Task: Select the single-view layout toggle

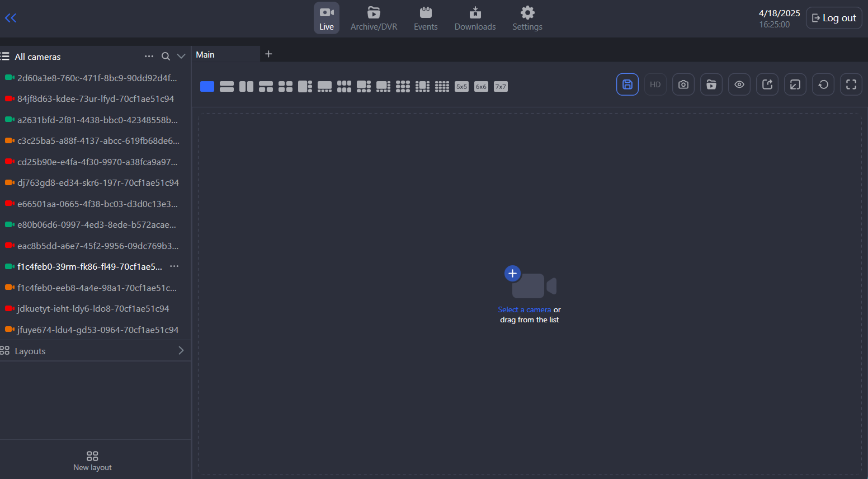Action: (207, 86)
